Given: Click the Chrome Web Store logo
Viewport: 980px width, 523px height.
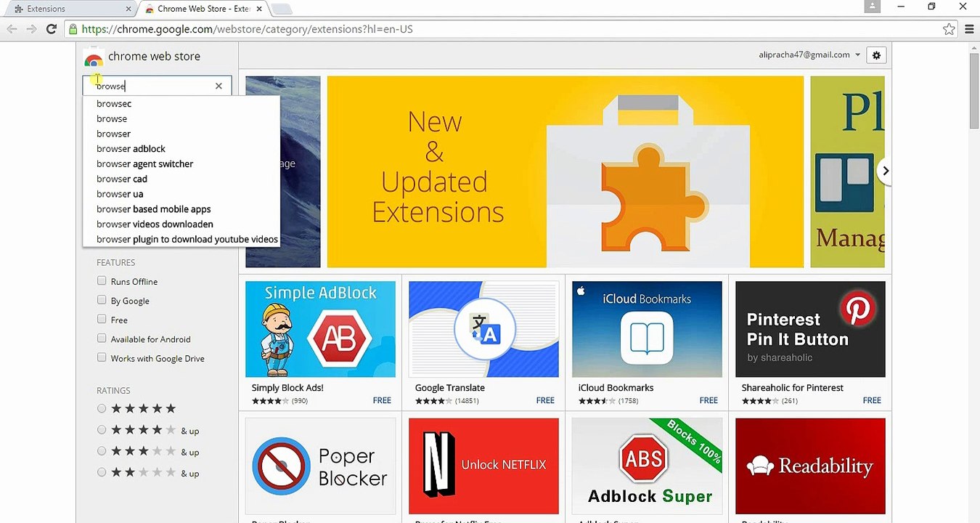Looking at the screenshot, I should [93, 58].
